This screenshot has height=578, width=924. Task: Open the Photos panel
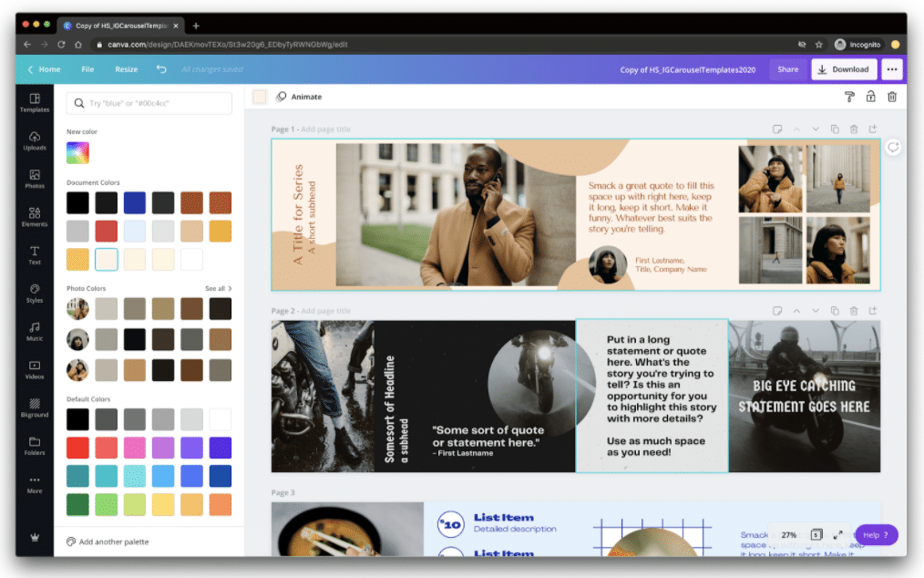(35, 179)
